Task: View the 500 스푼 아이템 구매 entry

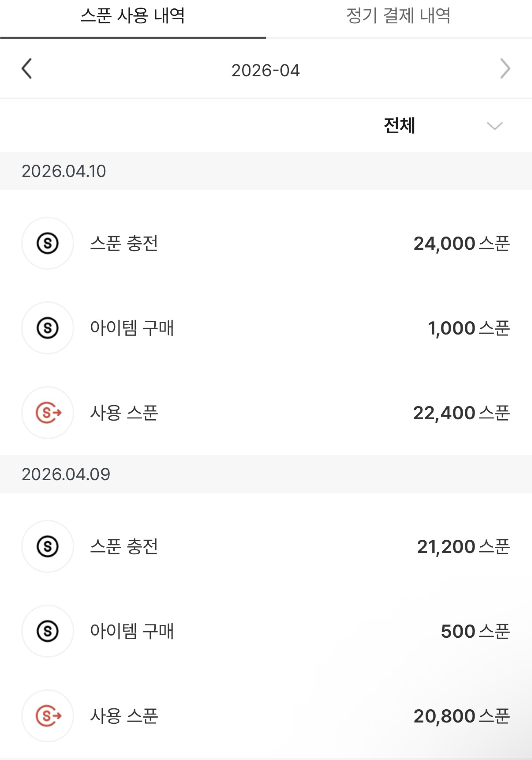Action: (475, 632)
